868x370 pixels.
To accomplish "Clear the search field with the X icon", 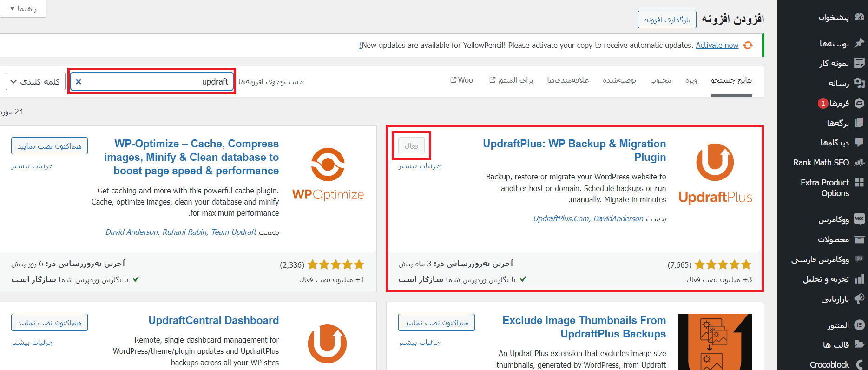I will pos(79,82).
